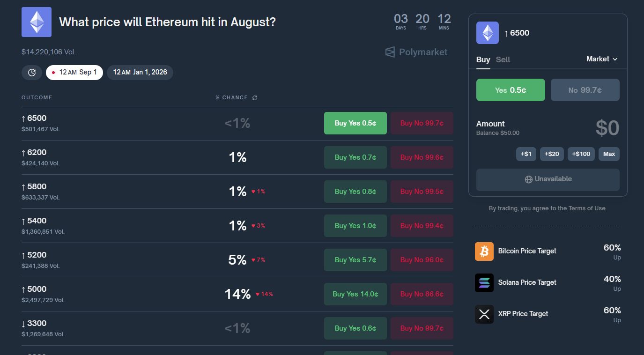The height and width of the screenshot is (355, 644).
Task: Click Buy No 96.0¢ for ↑ 5200
Action: click(422, 260)
